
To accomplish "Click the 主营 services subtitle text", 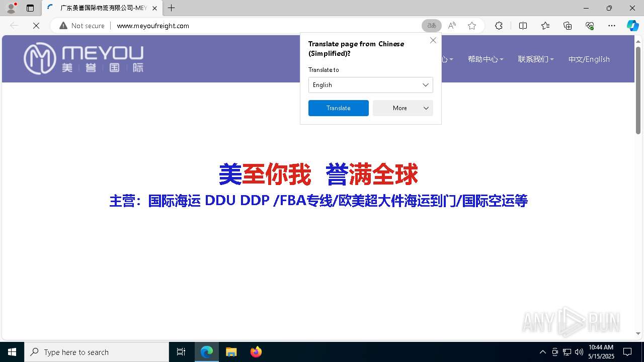I will pos(318,201).
